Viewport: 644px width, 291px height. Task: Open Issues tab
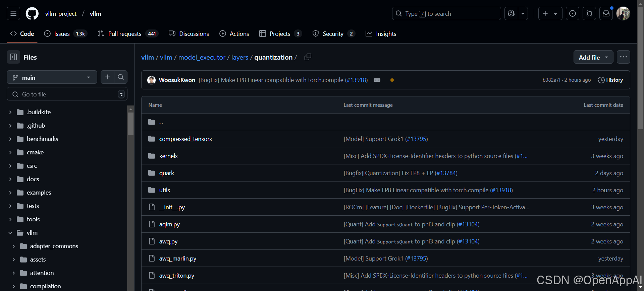click(x=66, y=33)
